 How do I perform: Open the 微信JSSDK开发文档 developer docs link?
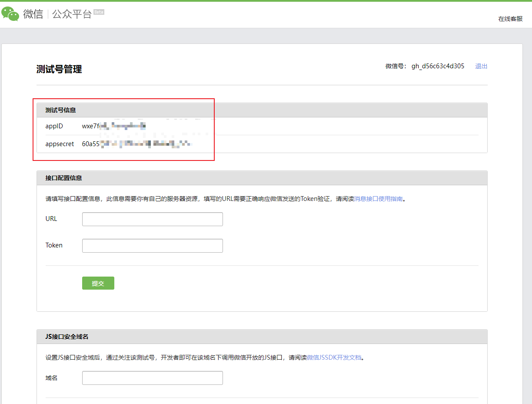335,357
